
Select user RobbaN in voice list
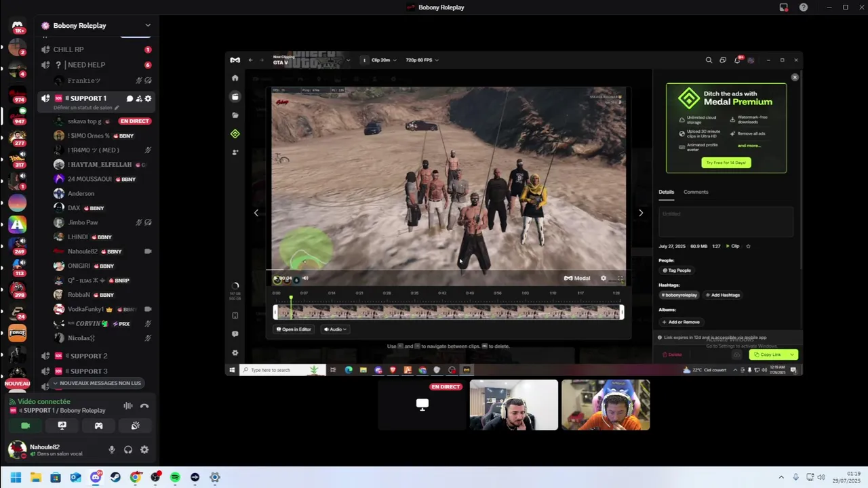pos(102,295)
